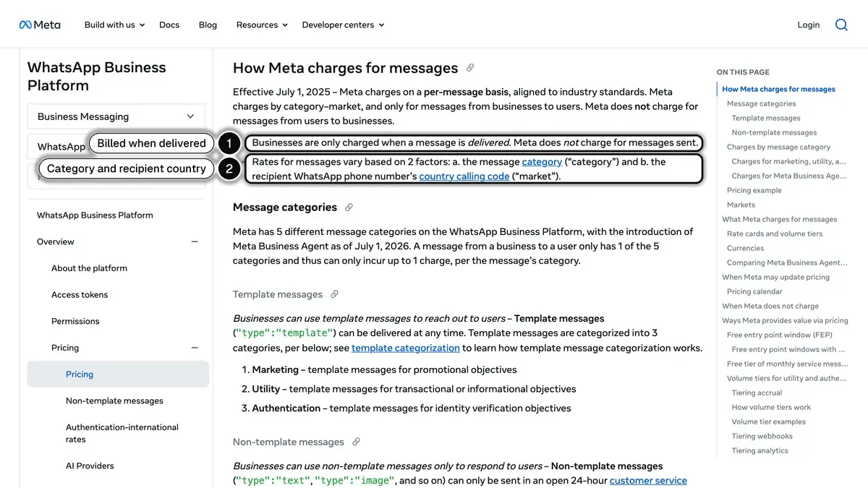The width and height of the screenshot is (868, 488).
Task: Jump to Charges by message category
Action: coord(778,147)
